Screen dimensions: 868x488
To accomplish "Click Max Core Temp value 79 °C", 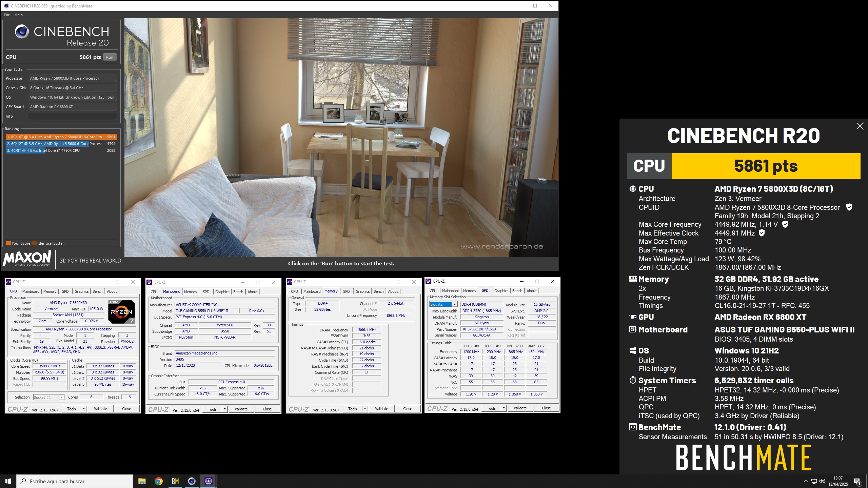I will pyautogui.click(x=723, y=242).
